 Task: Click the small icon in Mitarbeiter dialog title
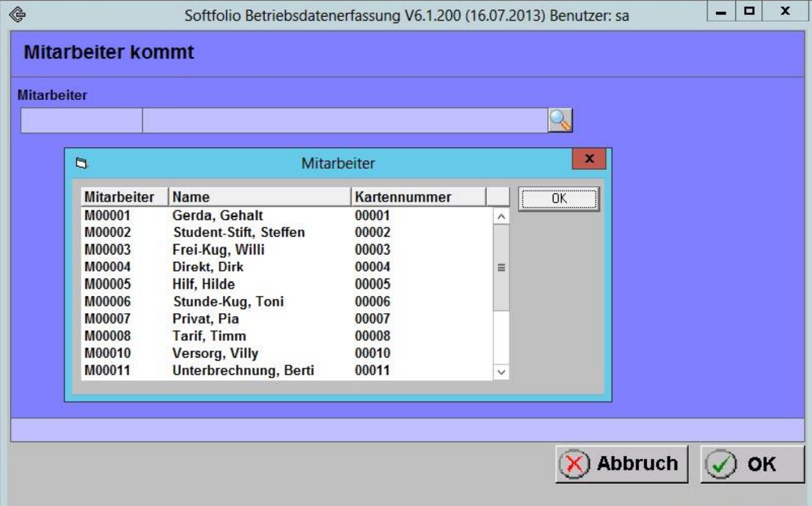(81, 163)
